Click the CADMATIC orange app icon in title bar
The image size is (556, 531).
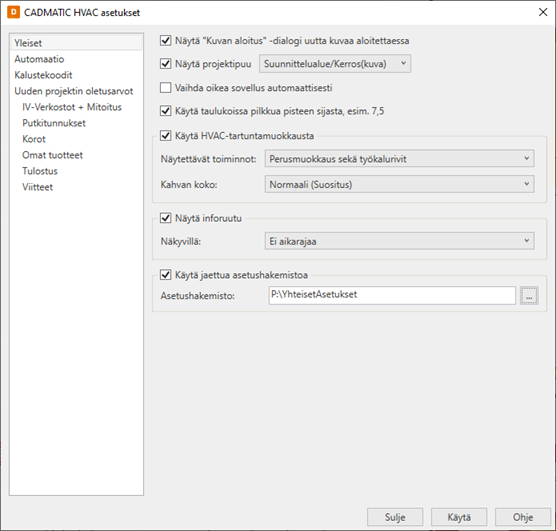[13, 12]
